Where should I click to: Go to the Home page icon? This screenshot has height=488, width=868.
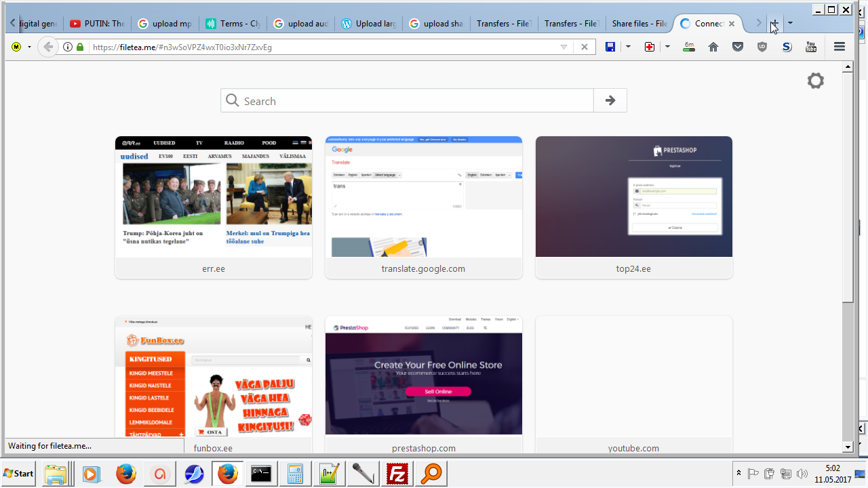point(713,47)
